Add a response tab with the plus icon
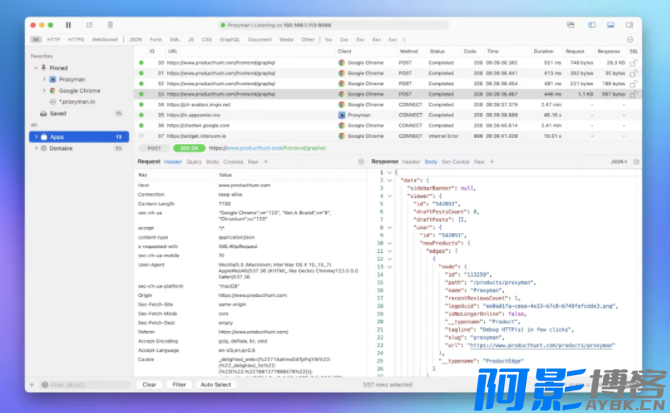The width and height of the screenshot is (670, 413). coord(492,162)
